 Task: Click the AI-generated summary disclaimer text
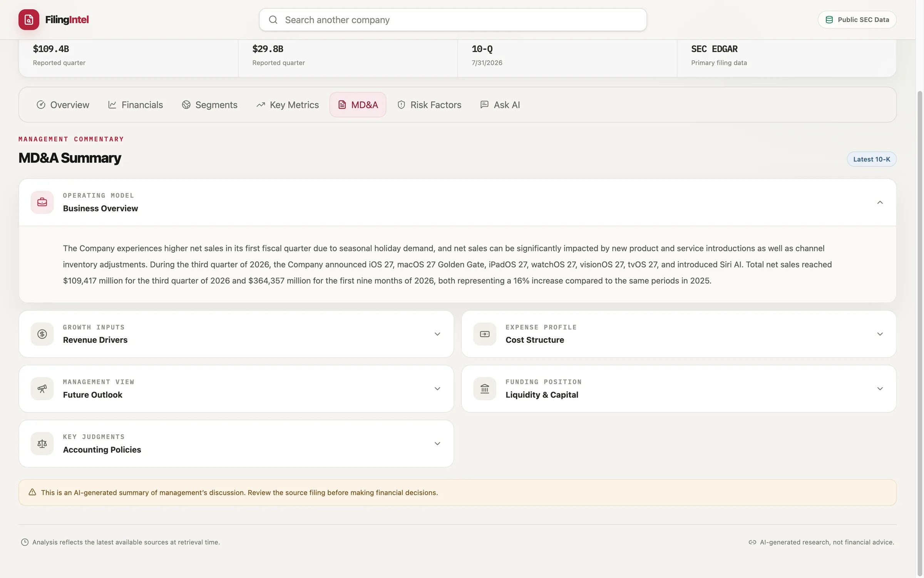point(239,492)
